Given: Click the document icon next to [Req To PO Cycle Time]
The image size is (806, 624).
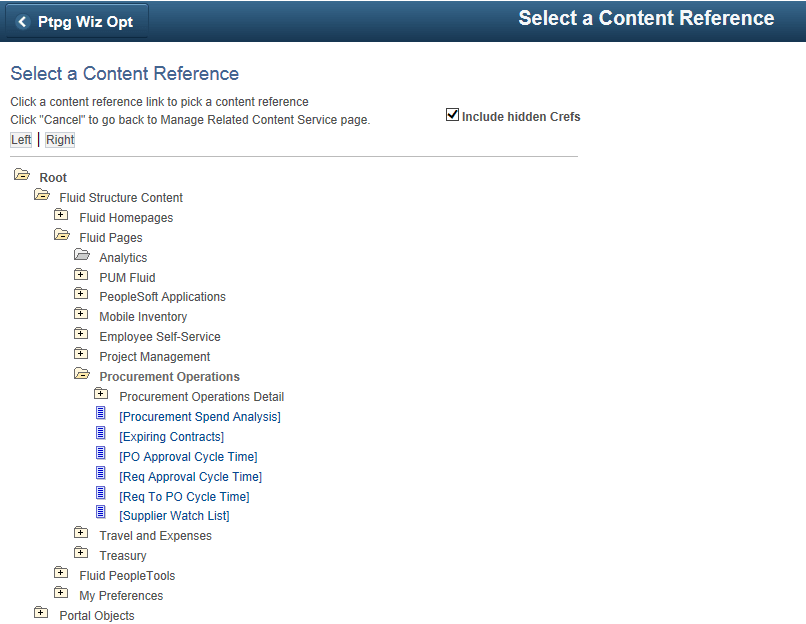Looking at the screenshot, I should coord(101,493).
